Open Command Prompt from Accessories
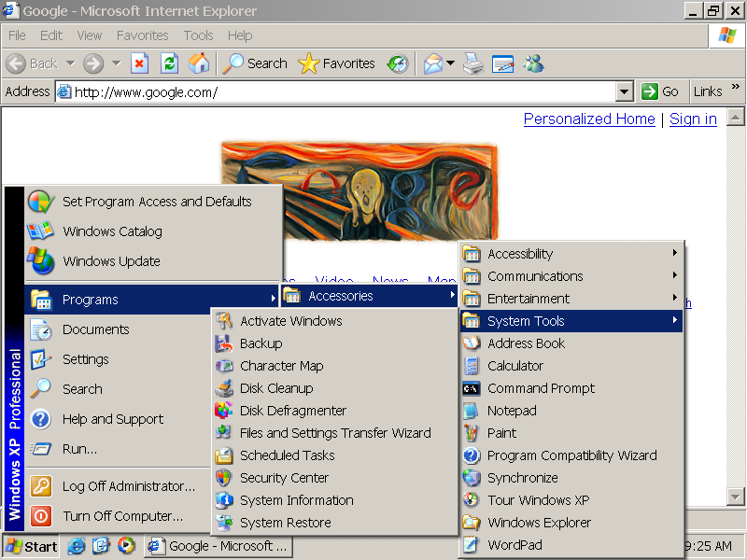747x560 pixels. pyautogui.click(x=571, y=388)
